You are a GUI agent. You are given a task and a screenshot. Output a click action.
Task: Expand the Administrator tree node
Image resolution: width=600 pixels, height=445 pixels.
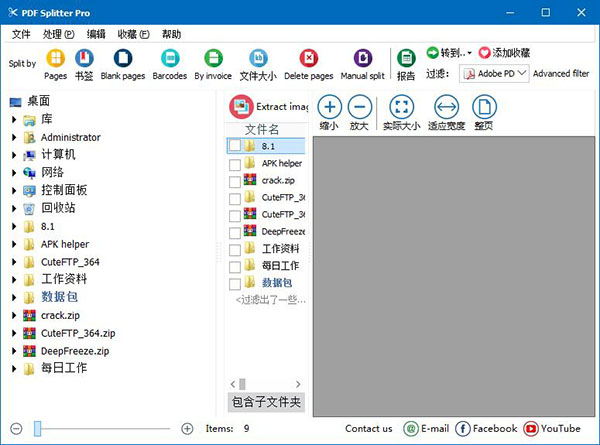tap(14, 137)
